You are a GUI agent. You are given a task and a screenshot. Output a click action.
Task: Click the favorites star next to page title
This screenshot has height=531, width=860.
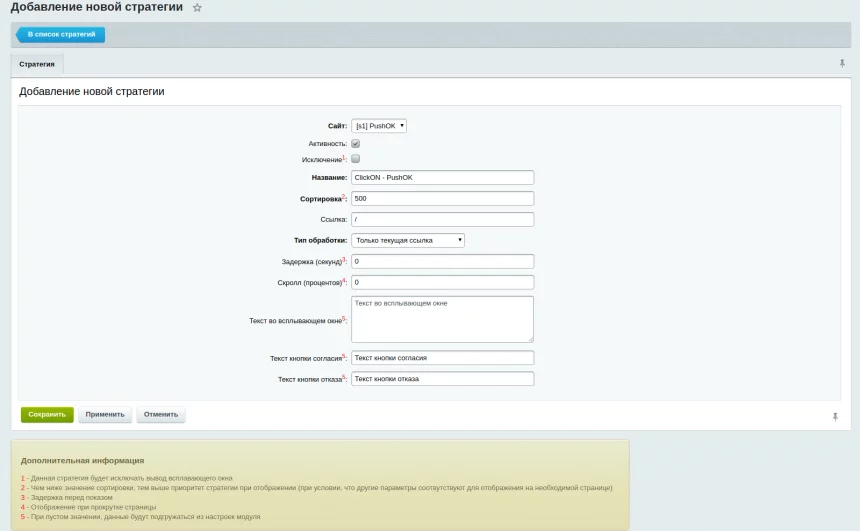[x=197, y=8]
